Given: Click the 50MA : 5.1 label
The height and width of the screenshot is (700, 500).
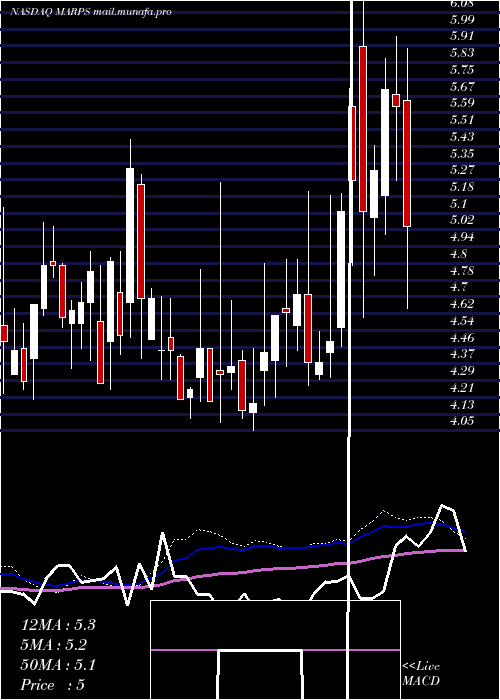Looking at the screenshot, I should coord(58,665).
